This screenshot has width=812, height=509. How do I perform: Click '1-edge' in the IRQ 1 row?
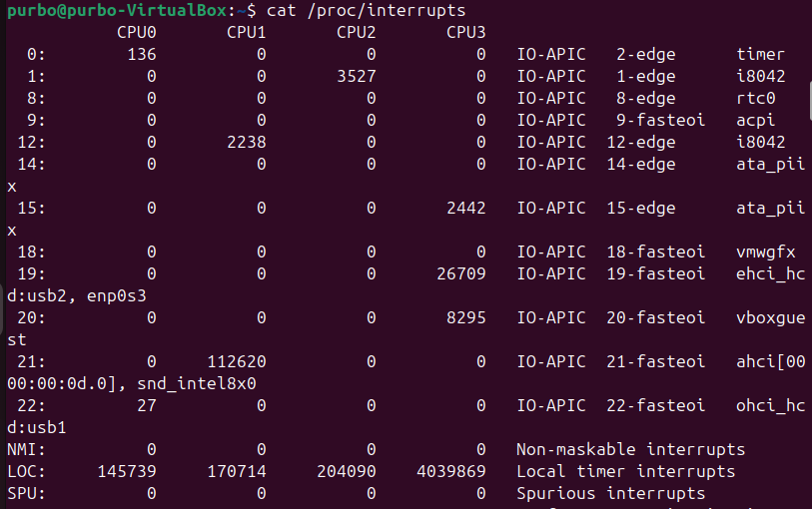(x=646, y=77)
